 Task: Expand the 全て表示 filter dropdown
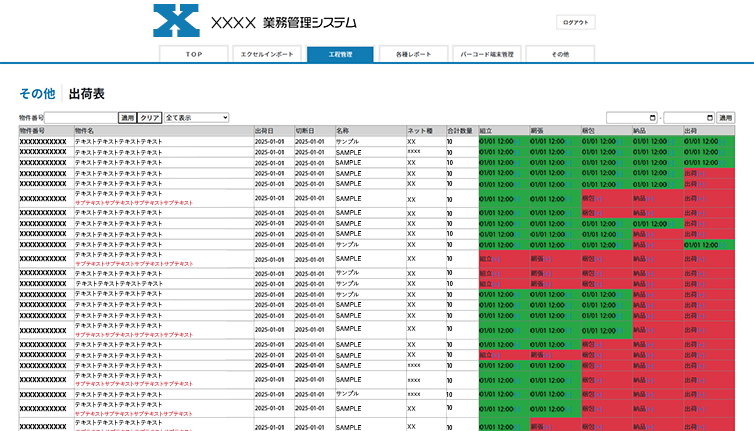tap(197, 118)
